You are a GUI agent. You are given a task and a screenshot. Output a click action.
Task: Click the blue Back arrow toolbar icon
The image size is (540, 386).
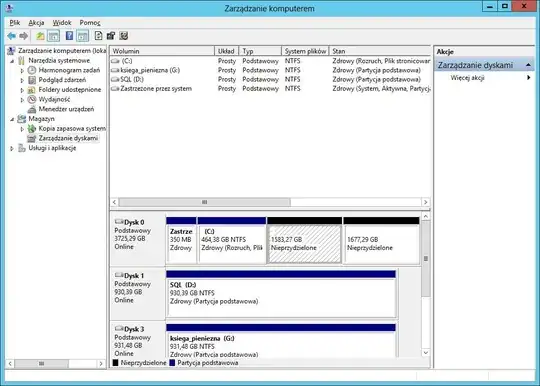pos(11,35)
